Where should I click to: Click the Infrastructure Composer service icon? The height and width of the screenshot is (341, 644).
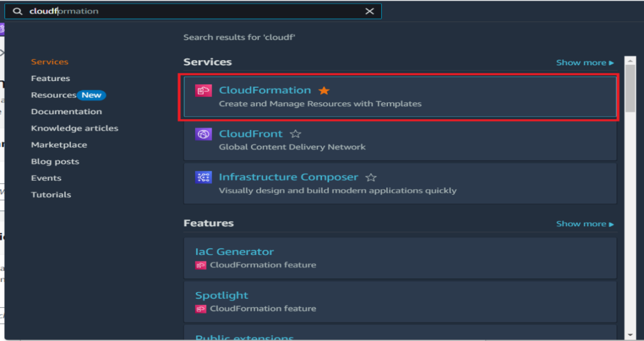[203, 178]
